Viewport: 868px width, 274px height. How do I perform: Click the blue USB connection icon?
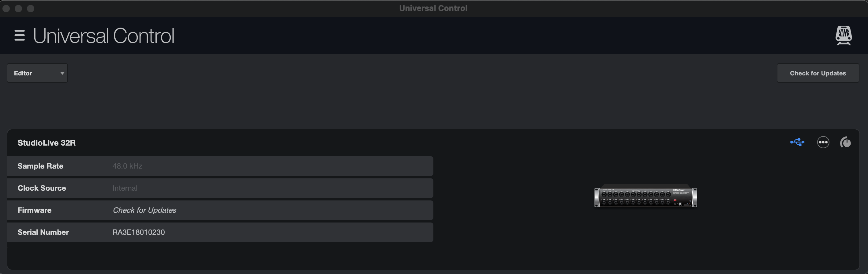click(797, 142)
